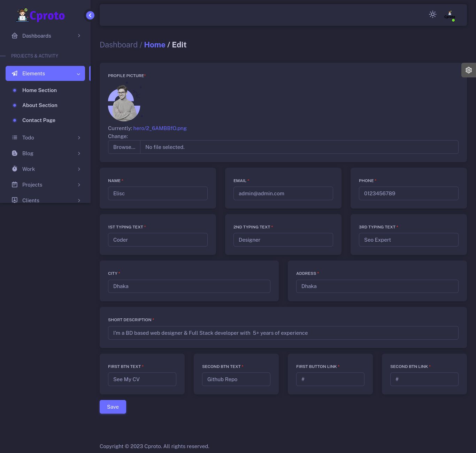This screenshot has height=453, width=476.
Task: Open the settings gear customizer panel
Action: (469, 70)
